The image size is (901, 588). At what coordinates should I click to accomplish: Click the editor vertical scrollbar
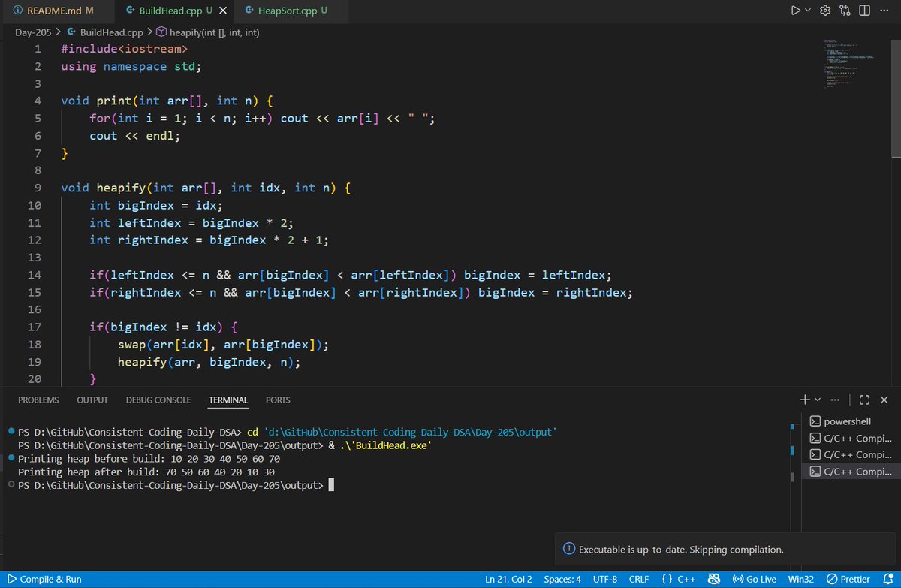pos(896,98)
